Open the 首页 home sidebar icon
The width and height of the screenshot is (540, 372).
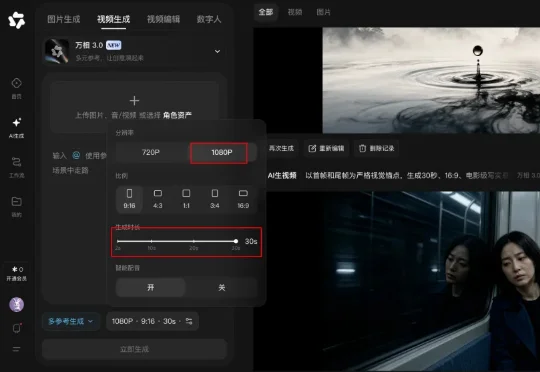pyautogui.click(x=17, y=88)
